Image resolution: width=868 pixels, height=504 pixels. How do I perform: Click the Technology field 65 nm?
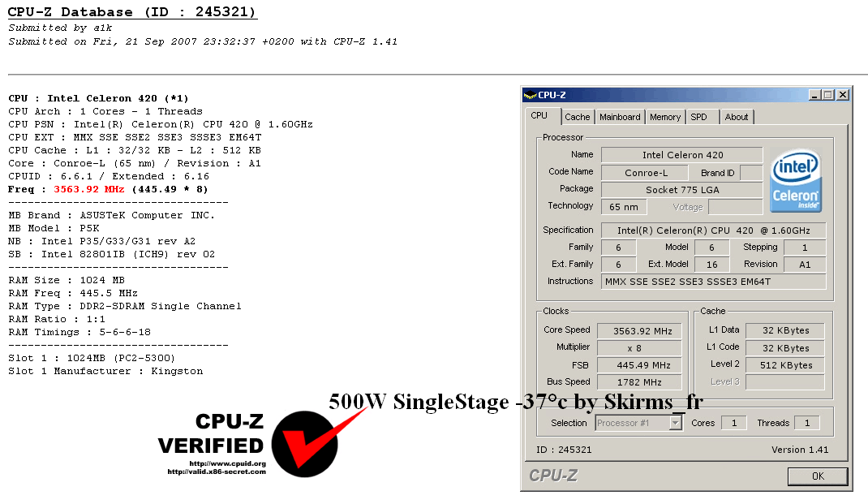pyautogui.click(x=624, y=207)
